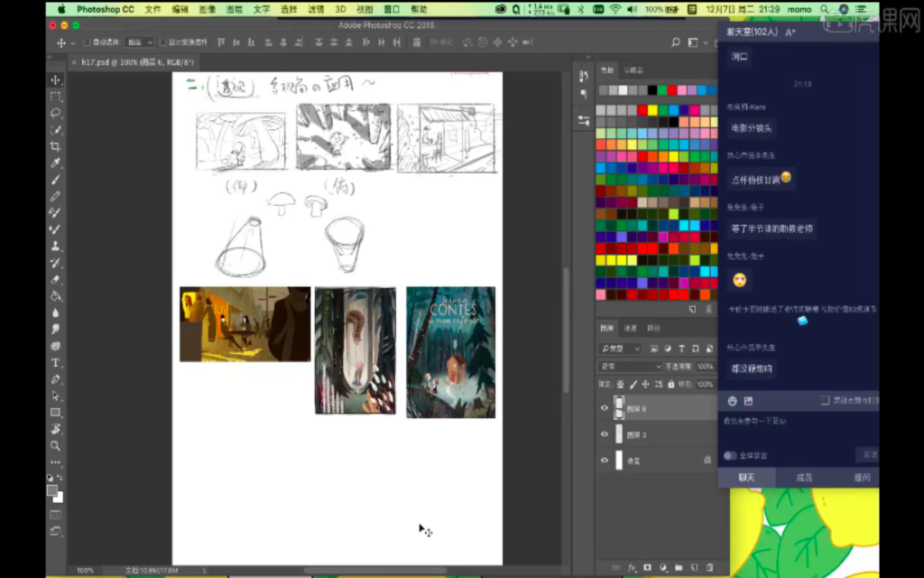Enable the 自动选择 checkbox in options bar
This screenshot has height=578, width=924.
pos(87,42)
